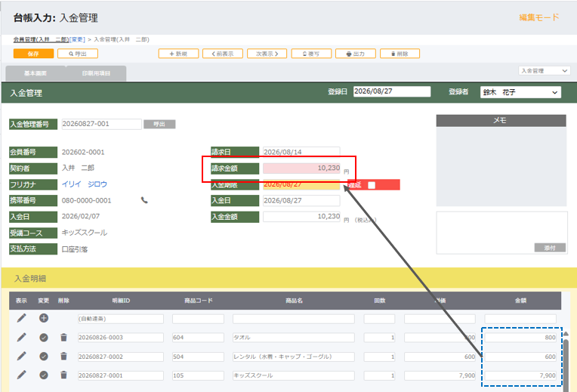Click the 商品名 cell キッズスクール
The height and width of the screenshot is (392, 577).
click(x=294, y=375)
